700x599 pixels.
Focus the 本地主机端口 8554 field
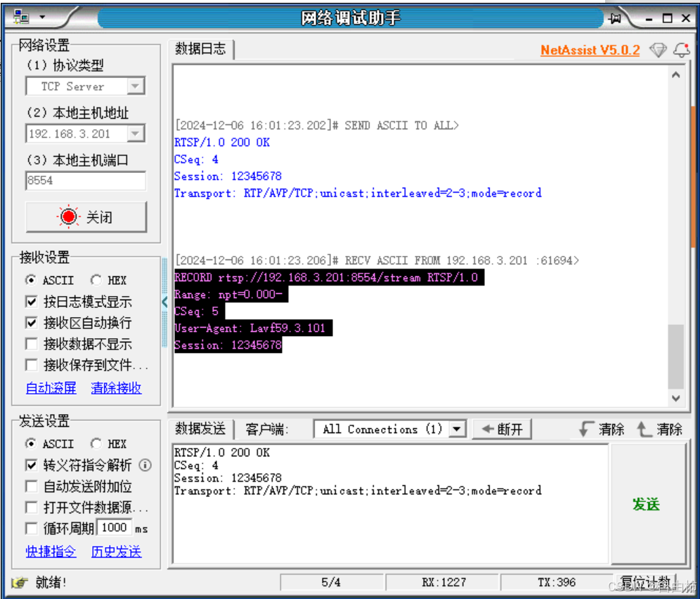85,181
